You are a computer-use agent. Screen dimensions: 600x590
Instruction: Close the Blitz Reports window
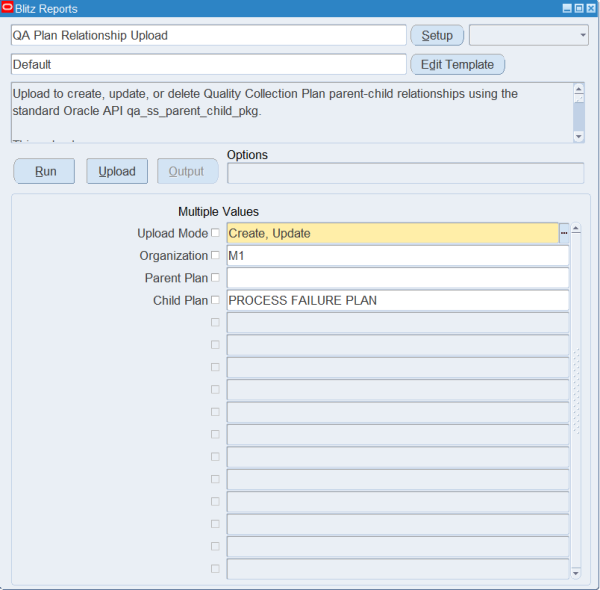pos(591,8)
